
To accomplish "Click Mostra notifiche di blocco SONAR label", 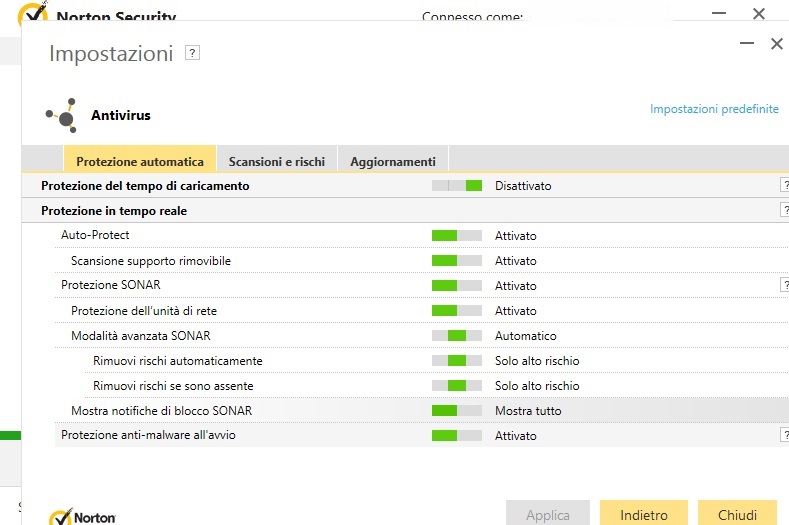I will pyautogui.click(x=162, y=411).
